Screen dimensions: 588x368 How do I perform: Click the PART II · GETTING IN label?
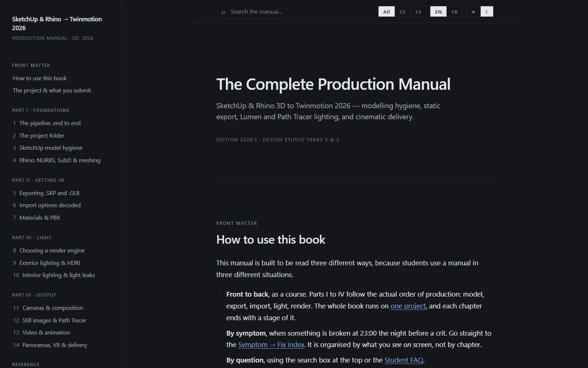pos(38,180)
